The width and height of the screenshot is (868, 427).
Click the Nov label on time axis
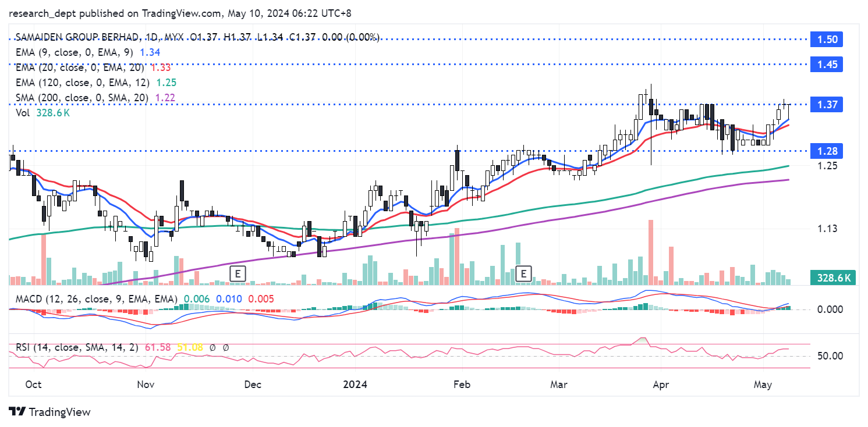(146, 384)
